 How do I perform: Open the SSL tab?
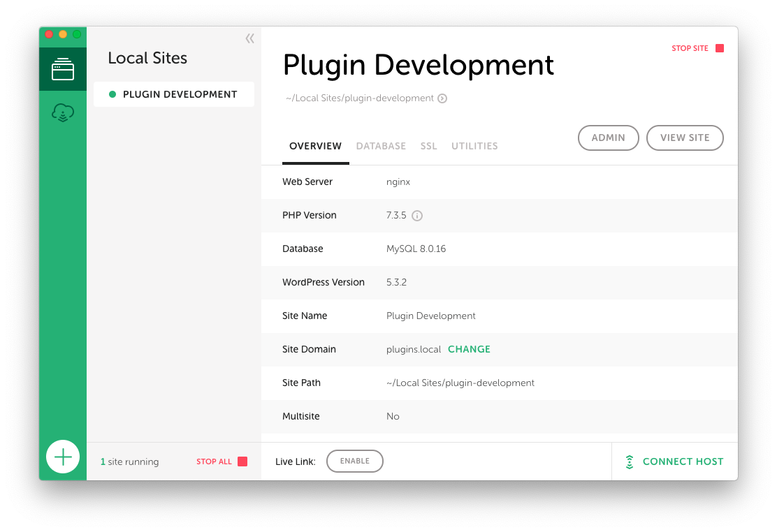(428, 146)
